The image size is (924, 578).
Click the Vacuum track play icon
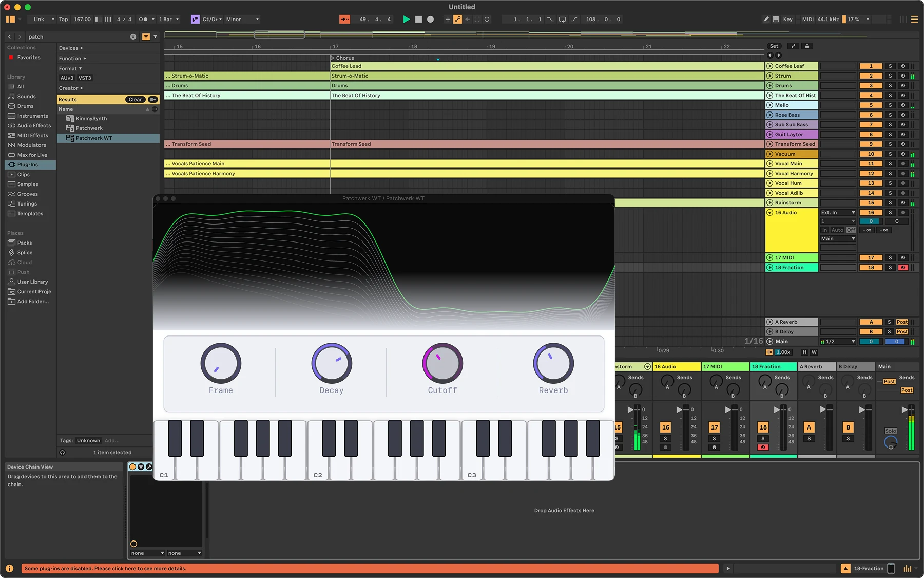pyautogui.click(x=769, y=154)
